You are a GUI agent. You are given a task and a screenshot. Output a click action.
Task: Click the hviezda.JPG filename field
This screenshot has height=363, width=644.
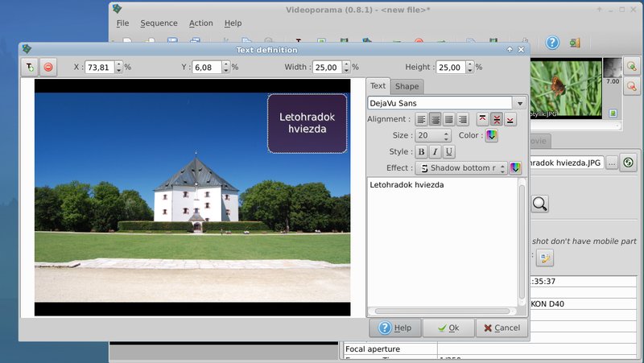[567, 163]
